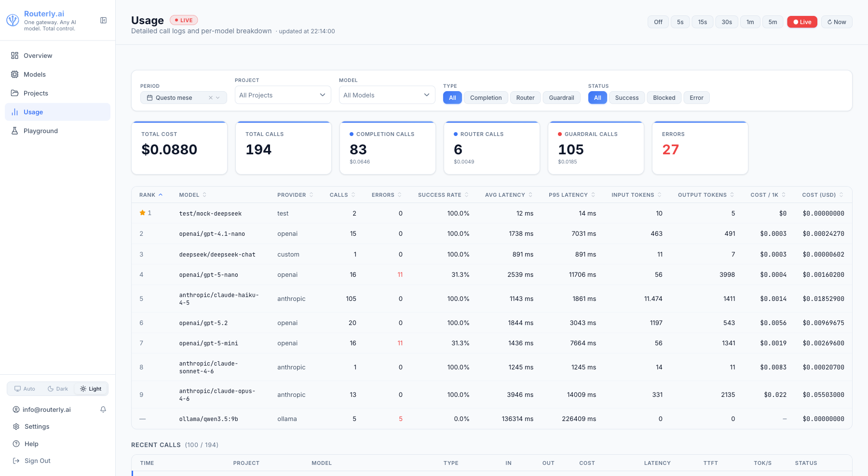Sort table by Cost / 1K column

(768, 195)
